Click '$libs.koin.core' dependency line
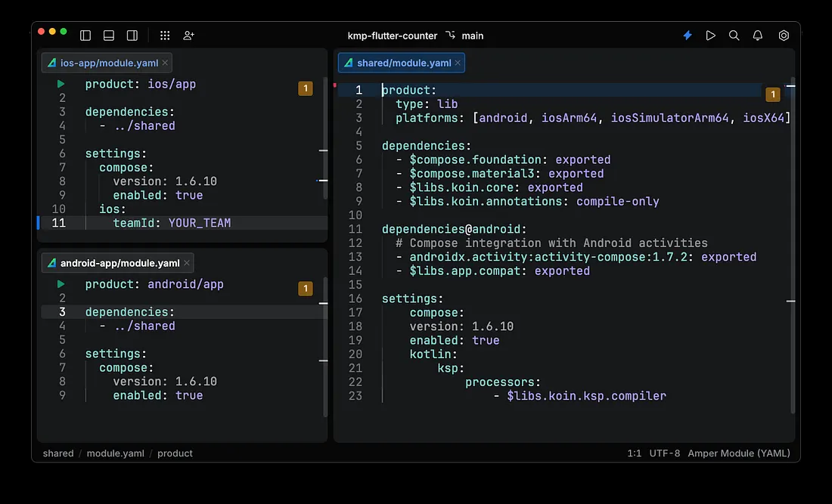 (489, 187)
